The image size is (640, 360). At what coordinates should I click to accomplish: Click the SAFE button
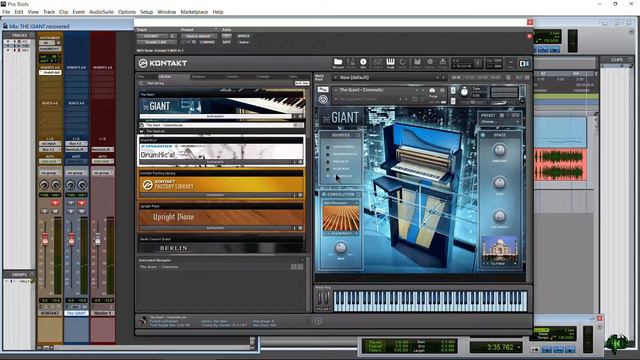[227, 42]
